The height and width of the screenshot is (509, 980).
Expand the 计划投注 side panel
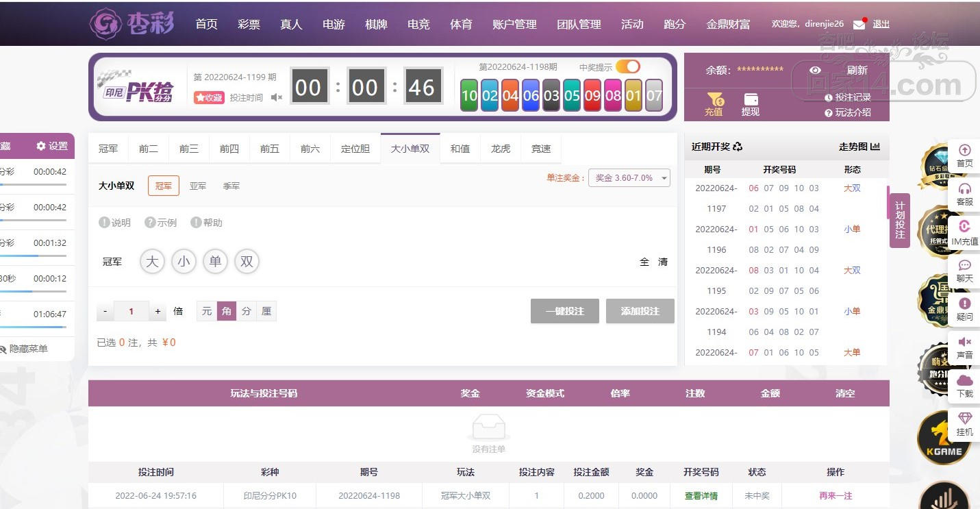900,220
